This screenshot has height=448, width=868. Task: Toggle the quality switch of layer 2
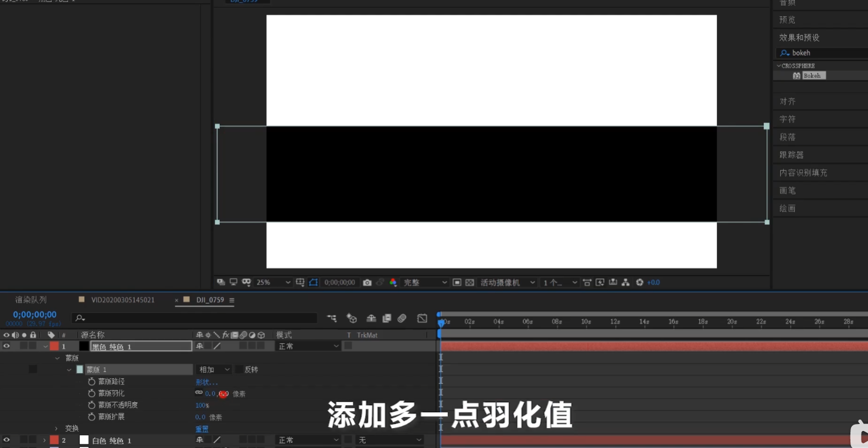(217, 440)
